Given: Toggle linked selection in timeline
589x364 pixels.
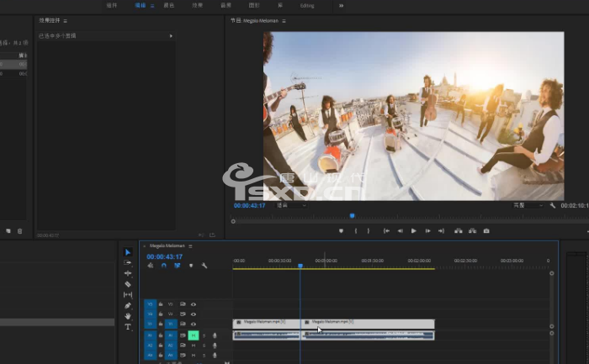Looking at the screenshot, I should 178,266.
